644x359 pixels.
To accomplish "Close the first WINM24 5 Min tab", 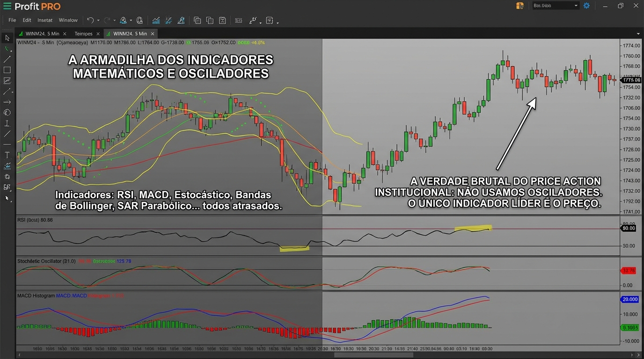I will pyautogui.click(x=65, y=34).
